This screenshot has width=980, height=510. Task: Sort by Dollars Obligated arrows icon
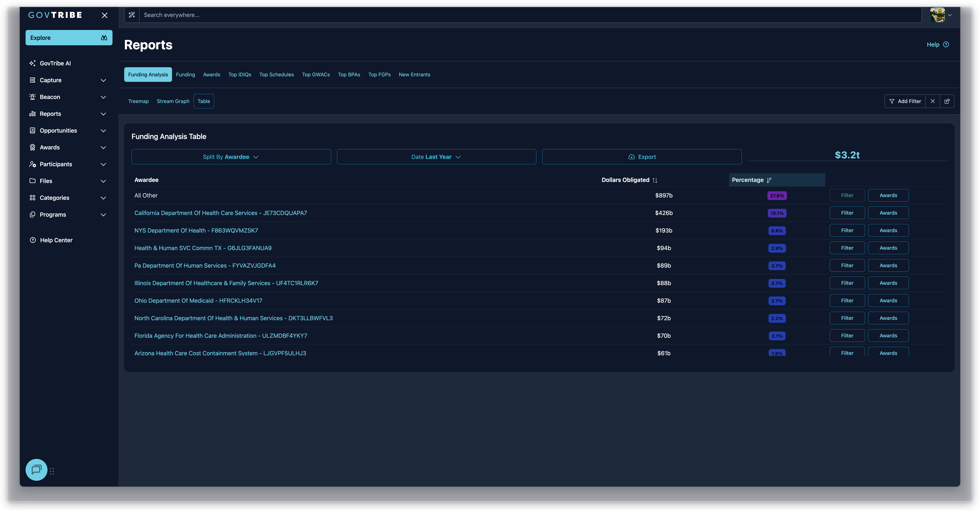[655, 180]
